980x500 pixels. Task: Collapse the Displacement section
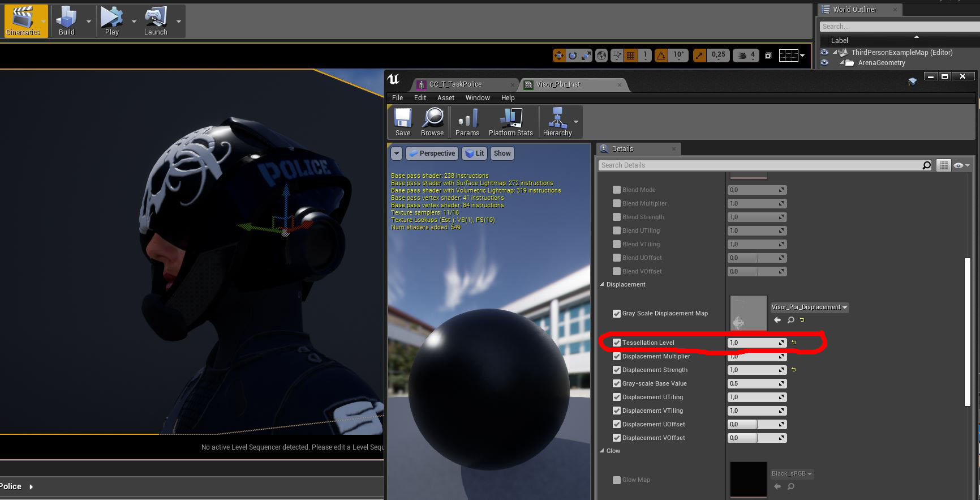coord(602,284)
